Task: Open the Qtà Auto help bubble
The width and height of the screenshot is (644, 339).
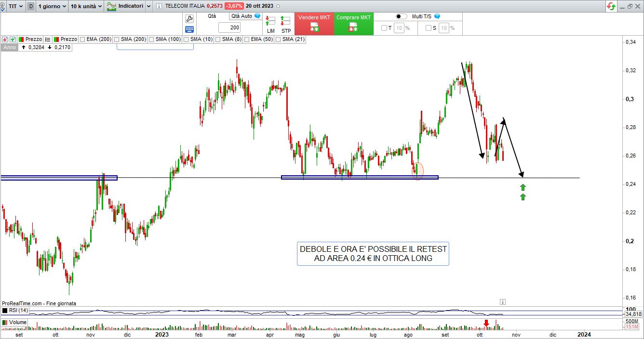Action: [x=257, y=16]
